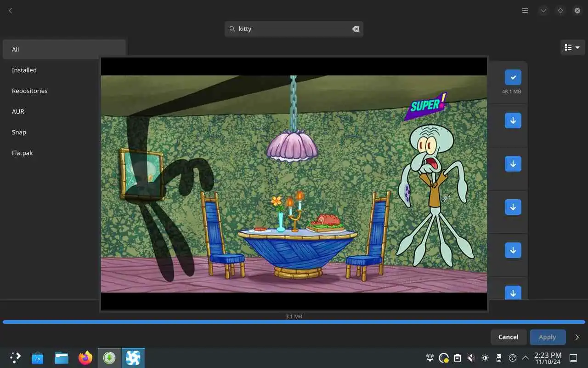Expand details with the chevron beside Apply
Screen dimensions: 588x368
[577, 337]
